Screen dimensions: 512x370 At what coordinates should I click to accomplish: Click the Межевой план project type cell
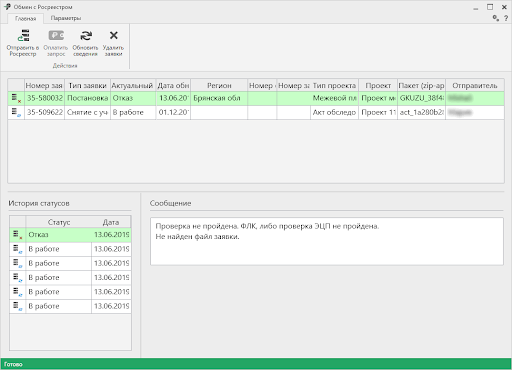tap(334, 98)
